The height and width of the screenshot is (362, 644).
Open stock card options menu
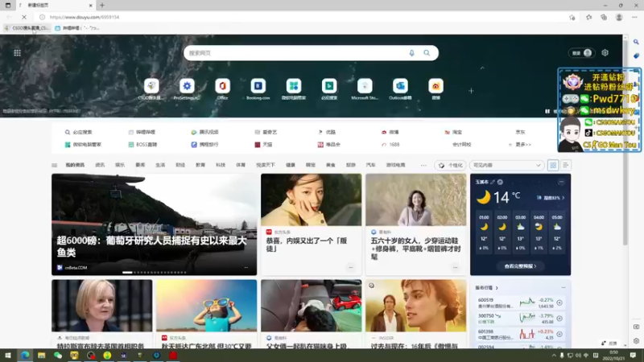click(563, 288)
